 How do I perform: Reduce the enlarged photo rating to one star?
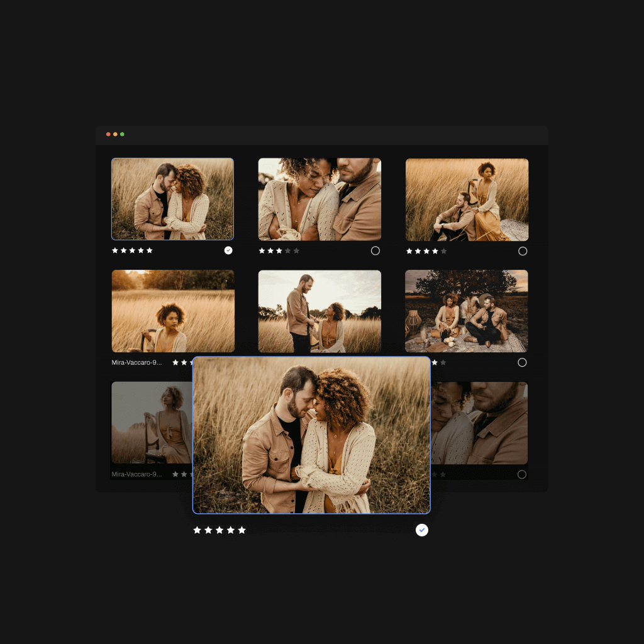point(197,530)
